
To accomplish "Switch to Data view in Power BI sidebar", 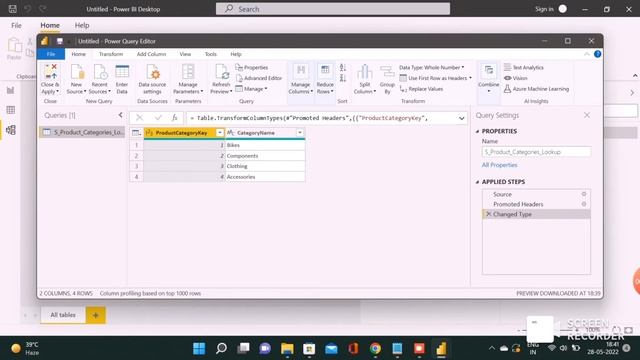I will click(x=11, y=110).
